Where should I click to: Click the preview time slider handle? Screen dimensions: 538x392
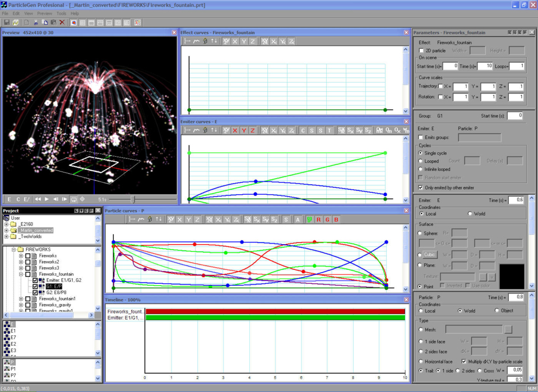pyautogui.click(x=133, y=199)
